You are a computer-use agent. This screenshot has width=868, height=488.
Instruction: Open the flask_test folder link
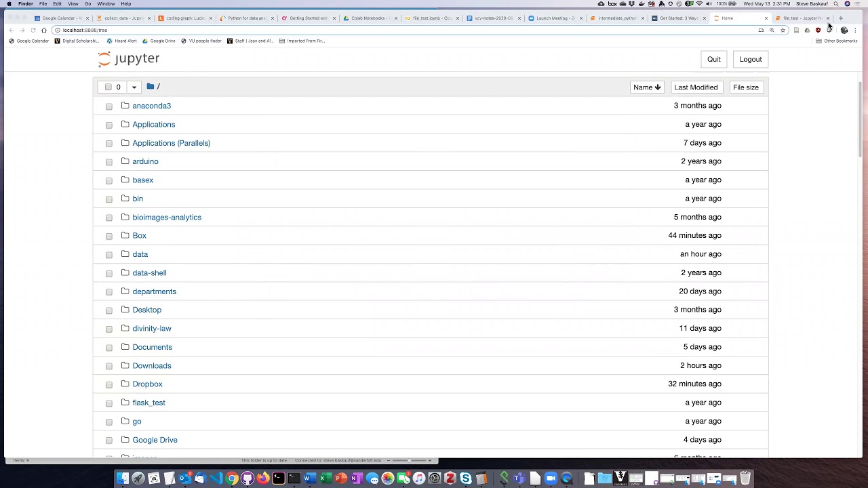point(149,403)
